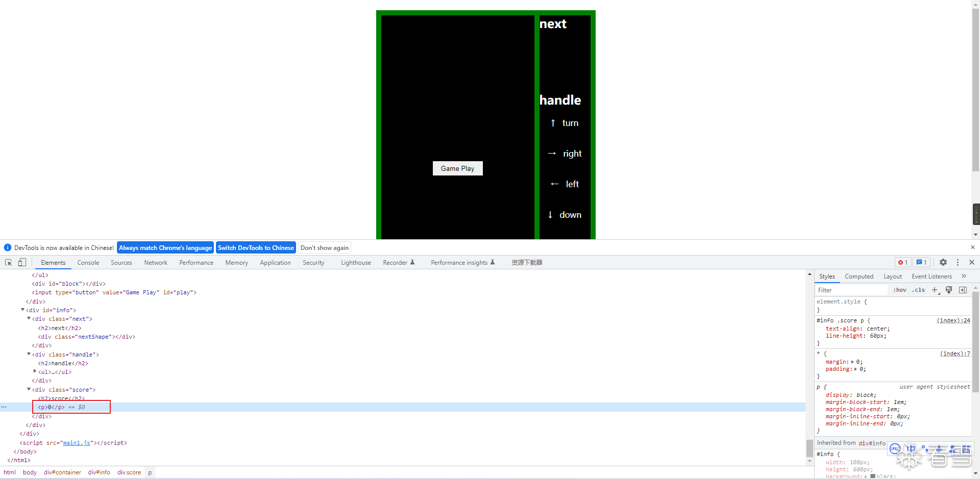Open the (index):7 source link
980x479 pixels.
click(955, 354)
